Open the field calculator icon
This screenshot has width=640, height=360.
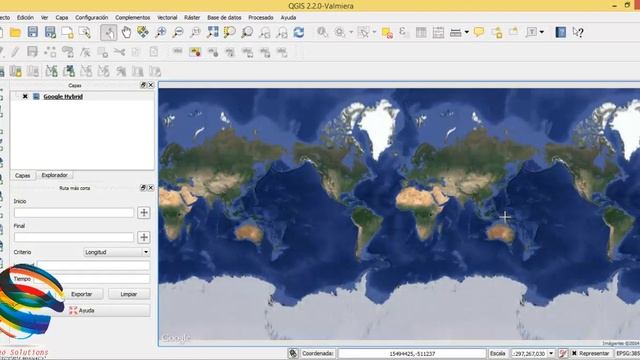pos(438,32)
